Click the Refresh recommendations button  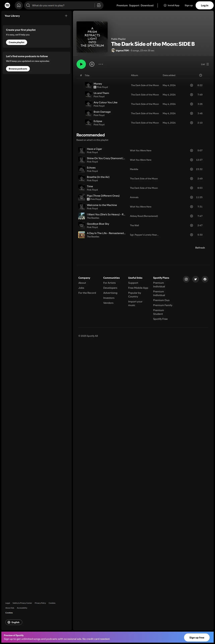[x=200, y=248]
